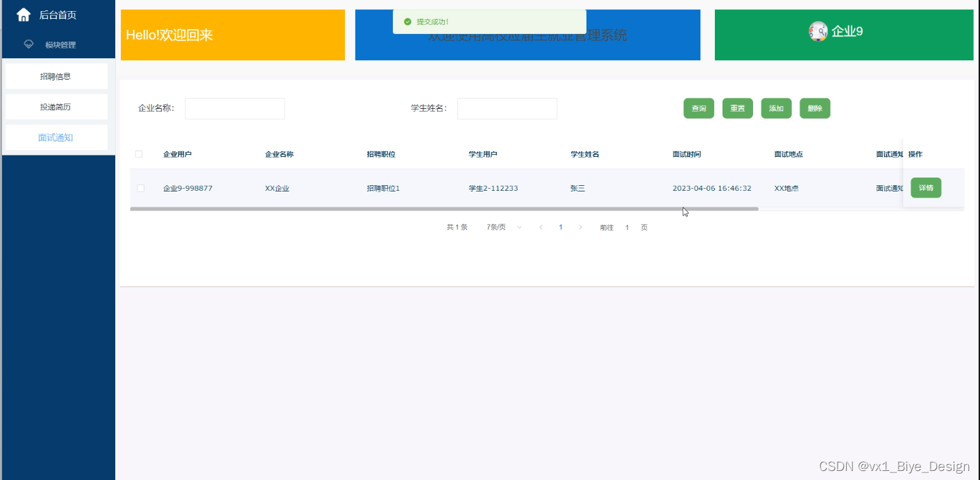Click the previous page arrow

pos(541,228)
